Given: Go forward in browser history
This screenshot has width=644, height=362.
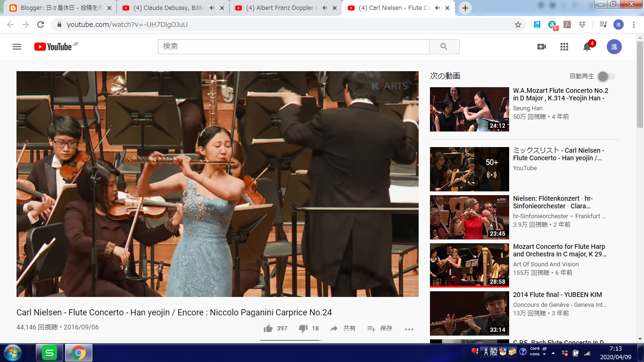Looking at the screenshot, I should pos(25,25).
